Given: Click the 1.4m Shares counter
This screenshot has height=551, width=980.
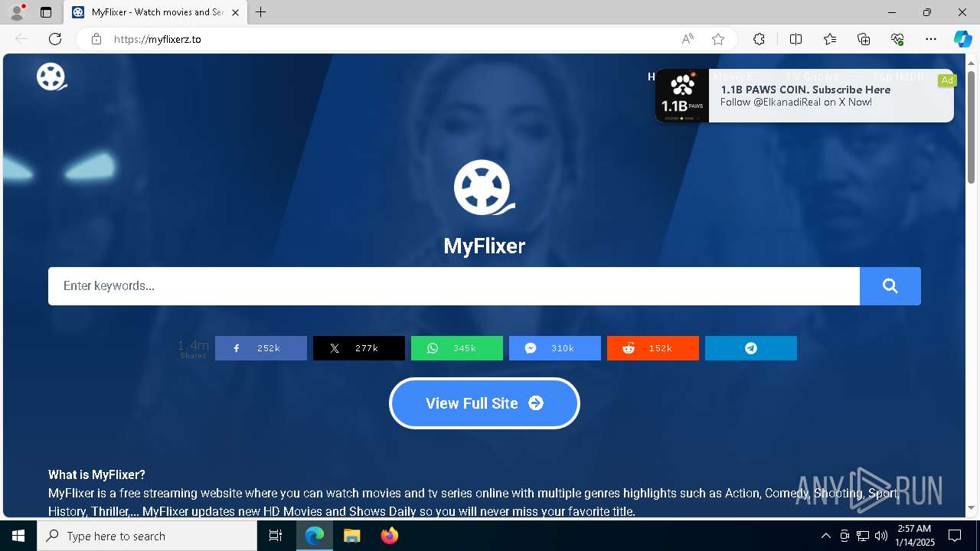Looking at the screenshot, I should pyautogui.click(x=193, y=349).
